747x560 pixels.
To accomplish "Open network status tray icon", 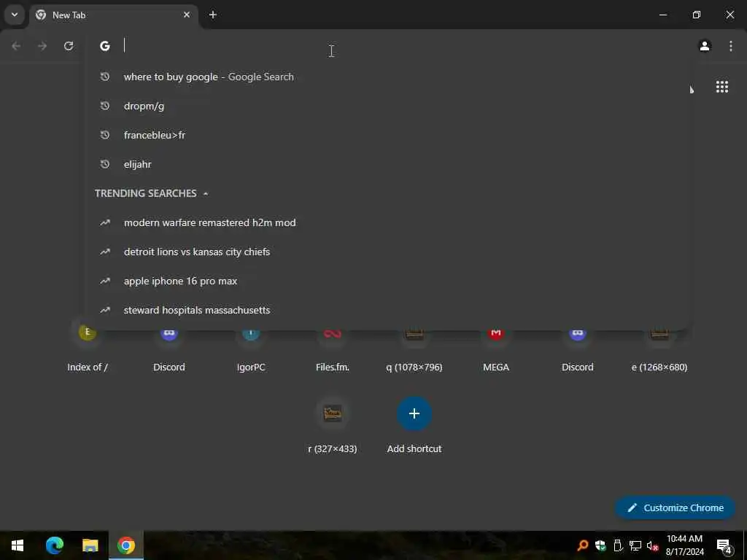I will pos(635,545).
